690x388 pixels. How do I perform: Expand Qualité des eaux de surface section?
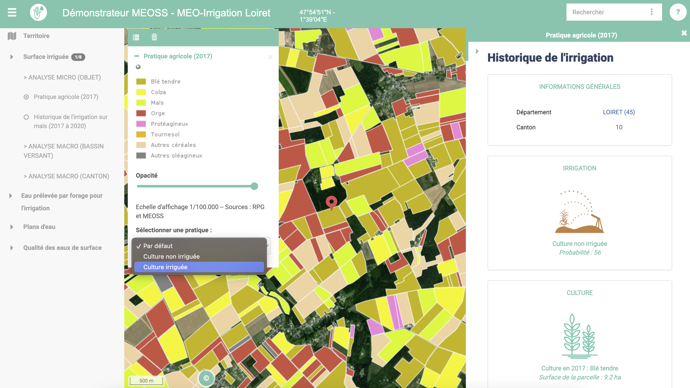click(x=11, y=248)
